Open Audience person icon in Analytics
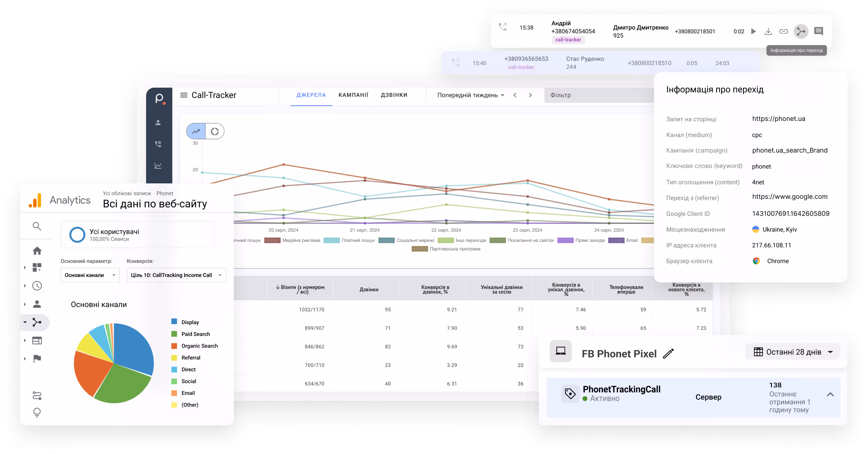Image resolution: width=868 pixels, height=454 pixels. [x=37, y=304]
